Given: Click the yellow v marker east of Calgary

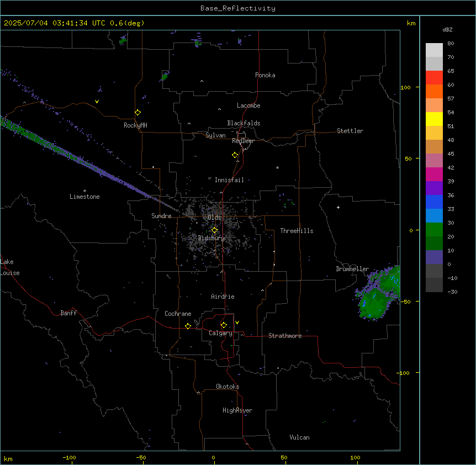Looking at the screenshot, I should click(x=237, y=323).
